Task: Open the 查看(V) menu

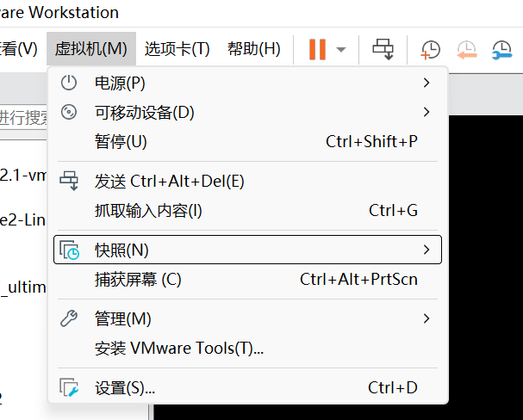Action: 18,49
